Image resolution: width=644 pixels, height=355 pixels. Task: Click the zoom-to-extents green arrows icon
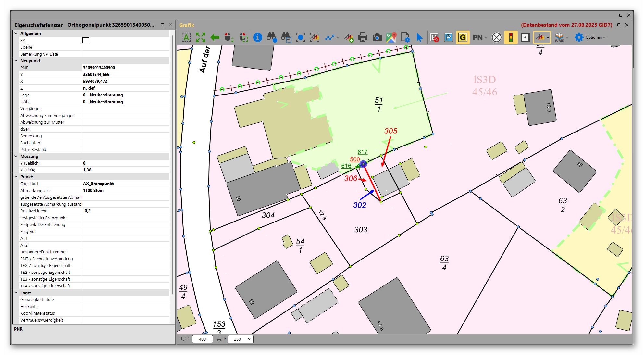[201, 37]
